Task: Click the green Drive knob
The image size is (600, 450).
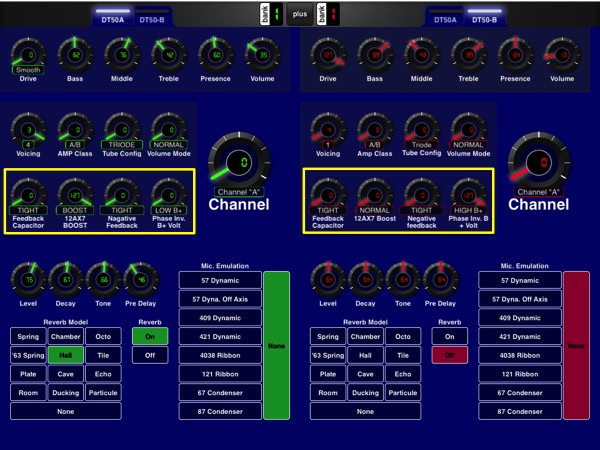Action: pyautogui.click(x=28, y=55)
